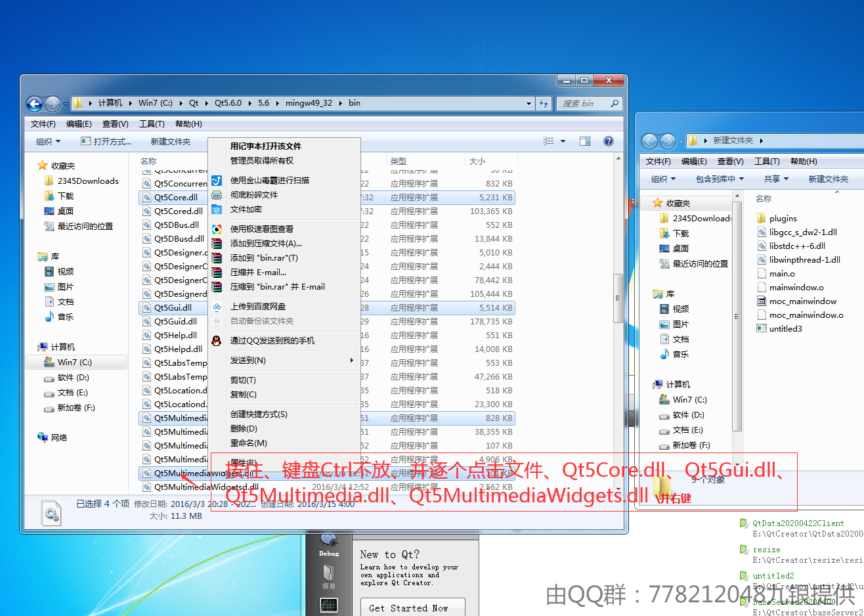Open the QtData20200422Client recent project link
The height and width of the screenshot is (616, 864).
pos(798,523)
